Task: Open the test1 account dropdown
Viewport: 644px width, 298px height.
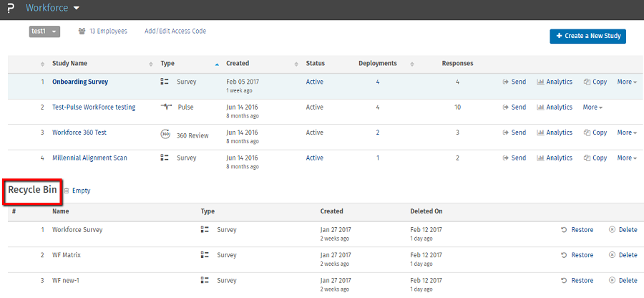Action: (x=44, y=32)
